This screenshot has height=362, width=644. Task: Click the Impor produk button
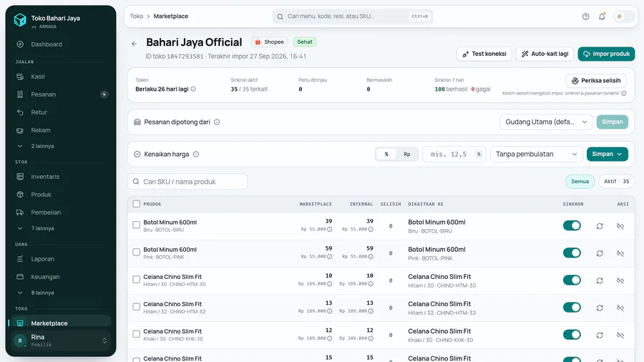(x=606, y=54)
